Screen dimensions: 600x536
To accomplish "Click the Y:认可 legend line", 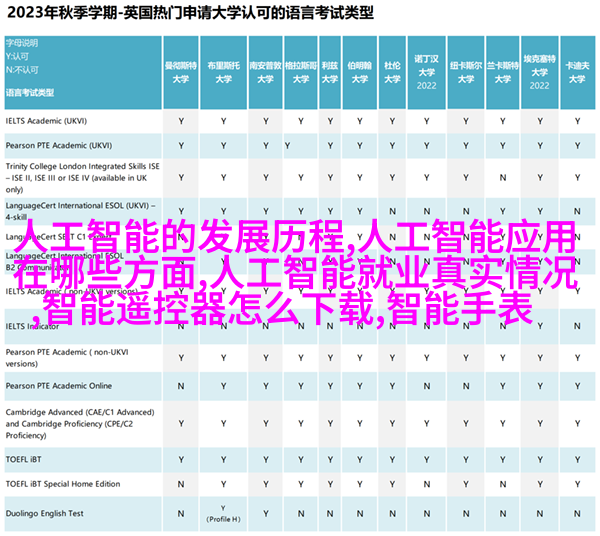I will pyautogui.click(x=17, y=57).
